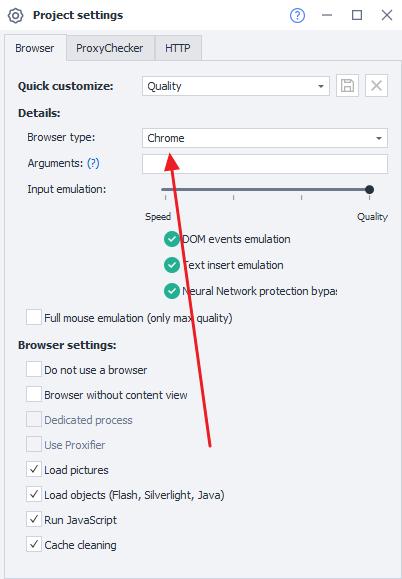402x579 pixels.
Task: Click the Input emulation slider handle
Action: point(369,190)
